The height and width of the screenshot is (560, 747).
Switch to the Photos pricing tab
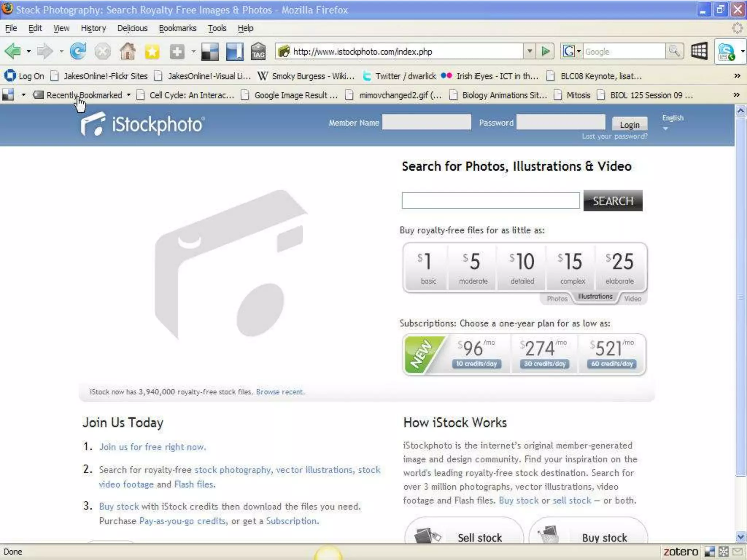coord(557,299)
